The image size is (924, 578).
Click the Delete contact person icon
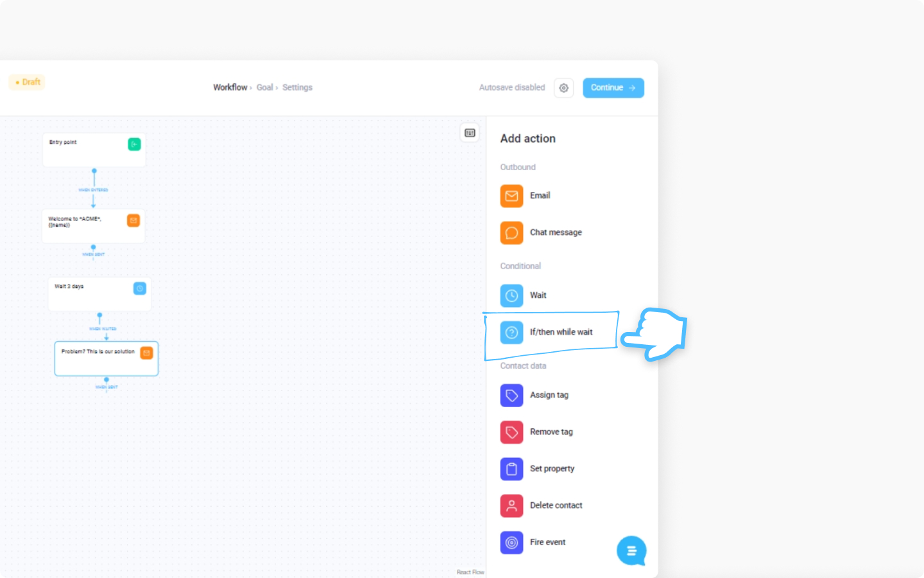tap(511, 505)
